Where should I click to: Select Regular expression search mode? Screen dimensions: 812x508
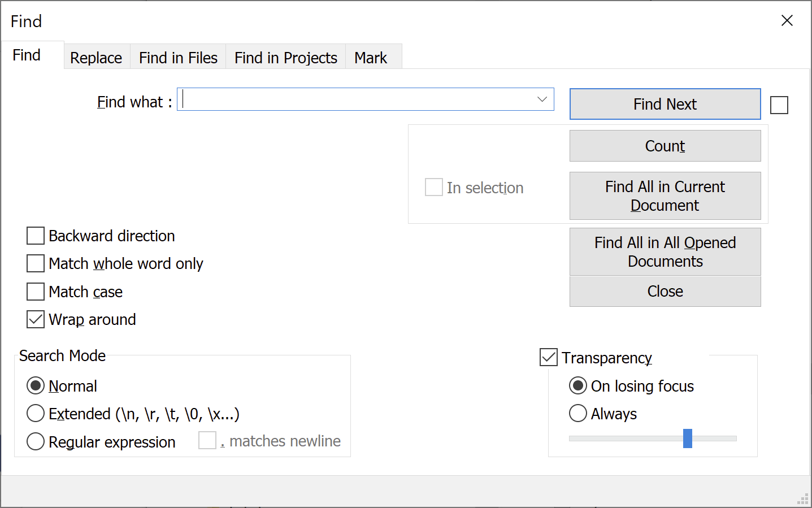[x=35, y=441]
